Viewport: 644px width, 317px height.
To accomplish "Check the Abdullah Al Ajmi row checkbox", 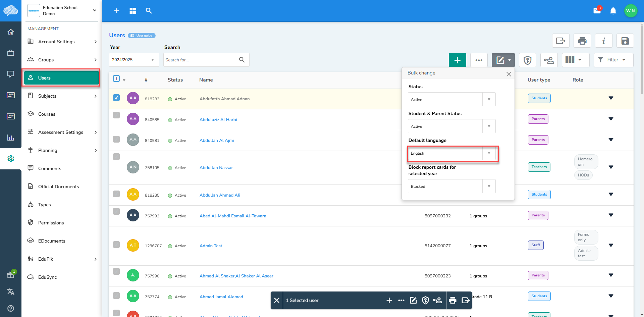I will [116, 139].
